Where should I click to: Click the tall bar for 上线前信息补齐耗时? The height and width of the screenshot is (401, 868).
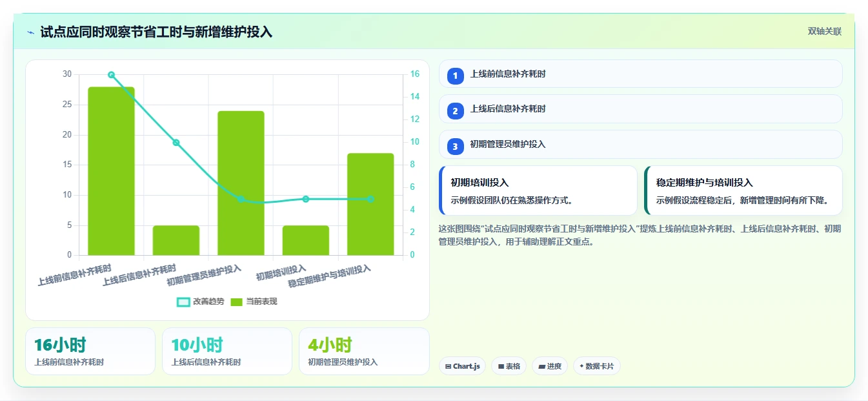coord(111,171)
